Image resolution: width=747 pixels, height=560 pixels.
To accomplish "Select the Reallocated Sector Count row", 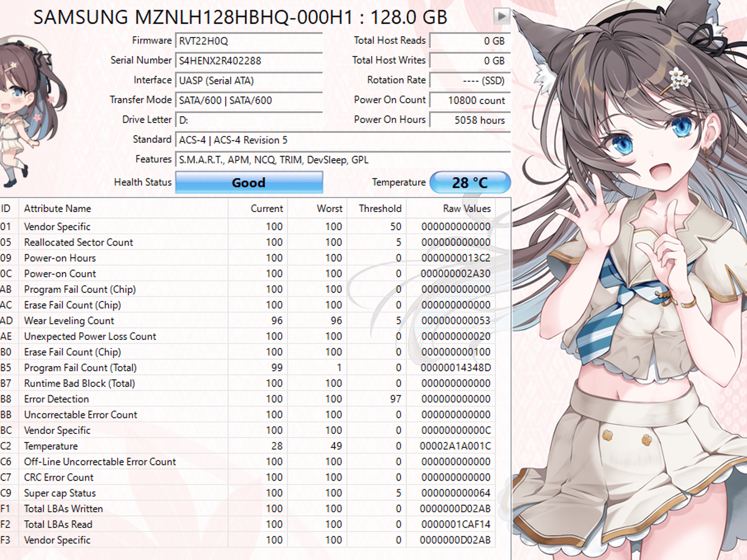I will coord(247,242).
